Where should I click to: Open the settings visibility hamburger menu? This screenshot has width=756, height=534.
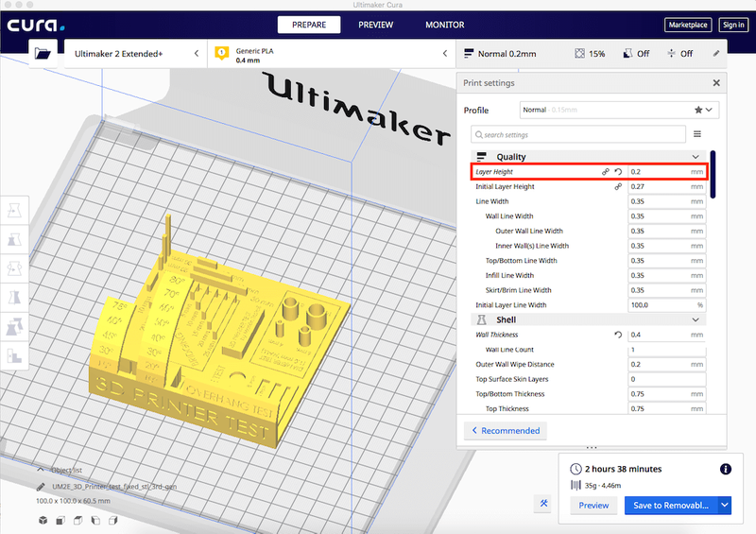coord(697,134)
